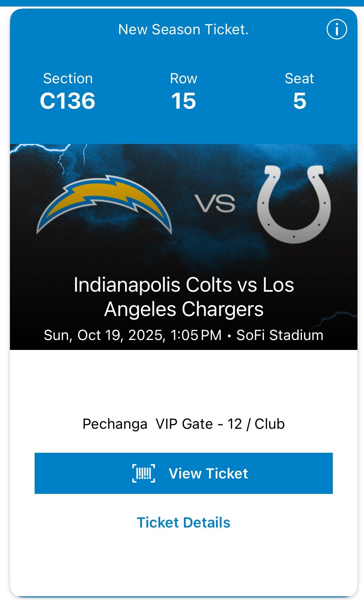This screenshot has height=607, width=364.
Task: Tap the info icon on ticket header
Action: [x=337, y=29]
